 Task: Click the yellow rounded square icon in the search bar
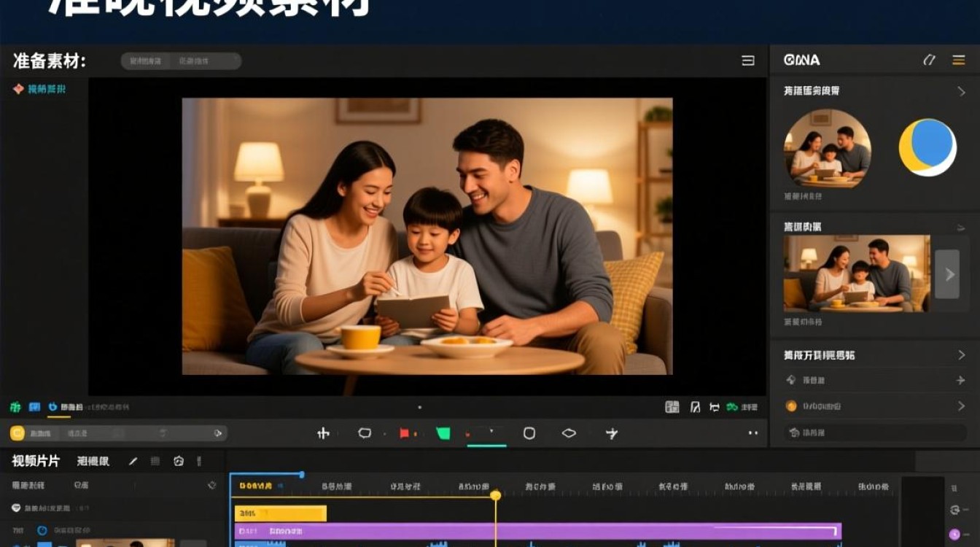click(17, 433)
